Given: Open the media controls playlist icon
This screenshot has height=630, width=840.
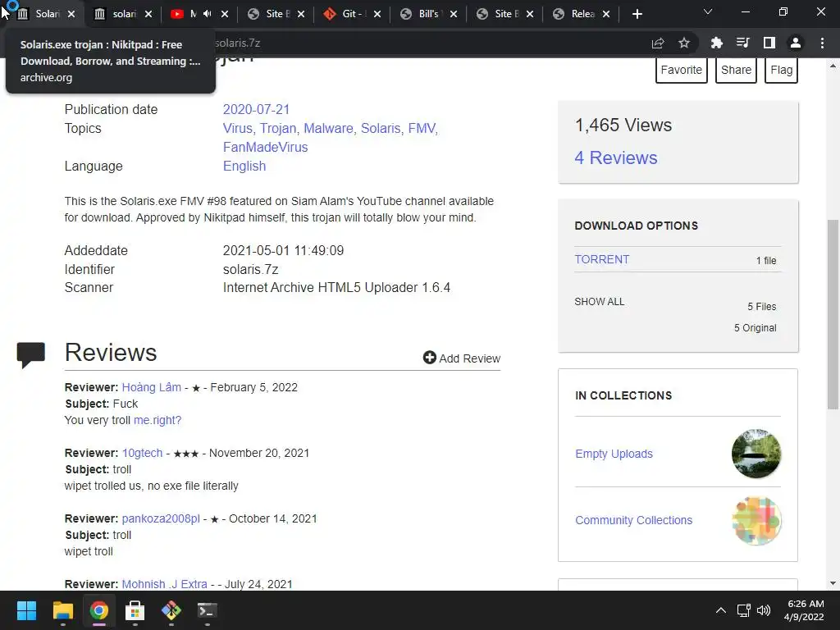Looking at the screenshot, I should [742, 43].
